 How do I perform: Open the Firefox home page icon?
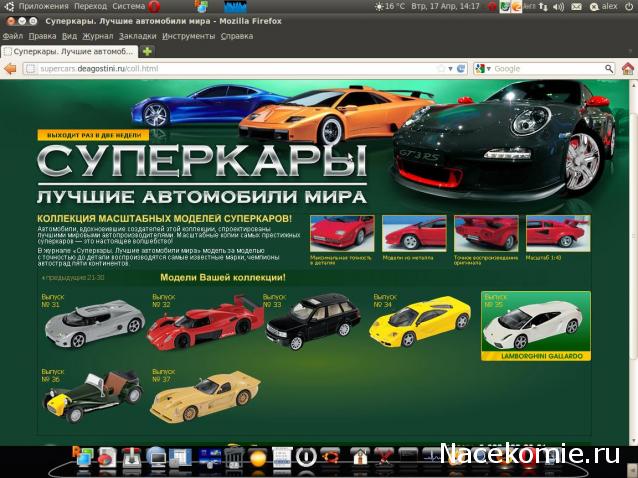[x=628, y=68]
